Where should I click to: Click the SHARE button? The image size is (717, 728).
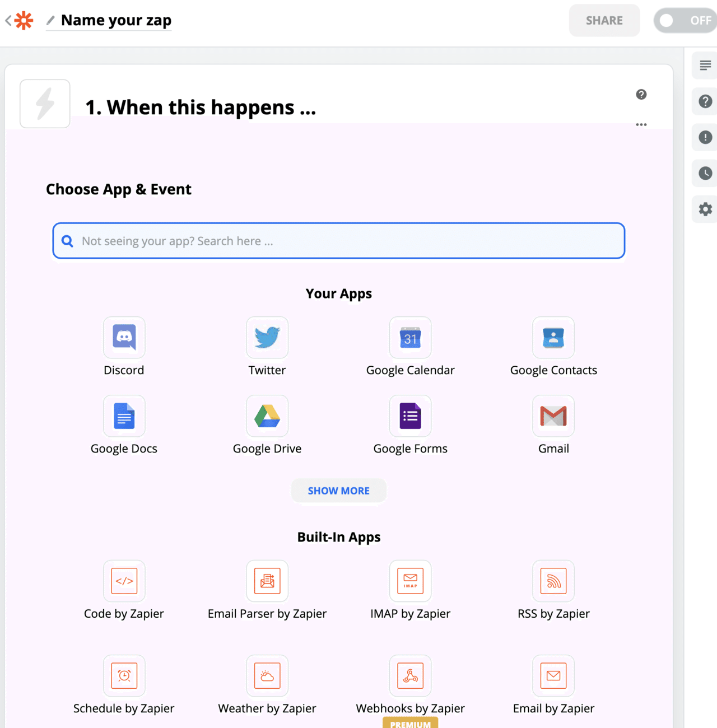[604, 20]
